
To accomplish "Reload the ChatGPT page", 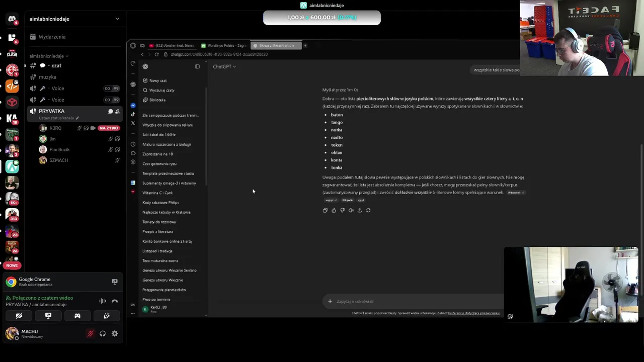I will pyautogui.click(x=156, y=54).
